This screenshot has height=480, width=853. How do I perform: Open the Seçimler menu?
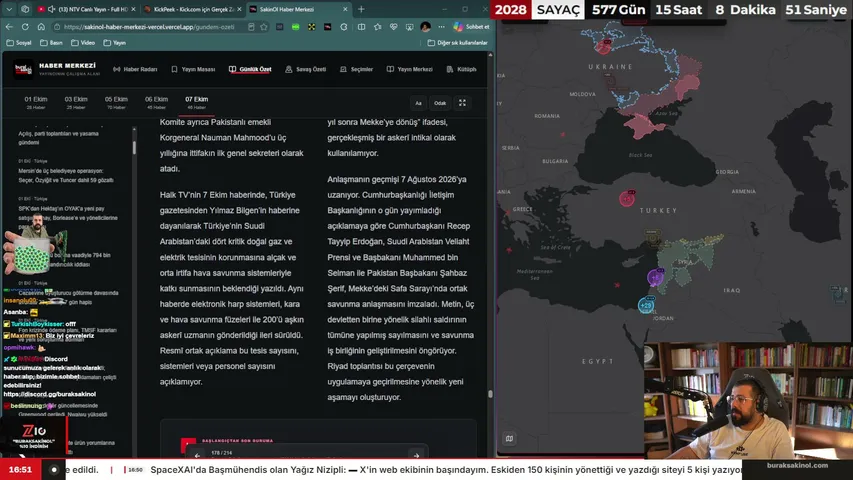pos(356,69)
